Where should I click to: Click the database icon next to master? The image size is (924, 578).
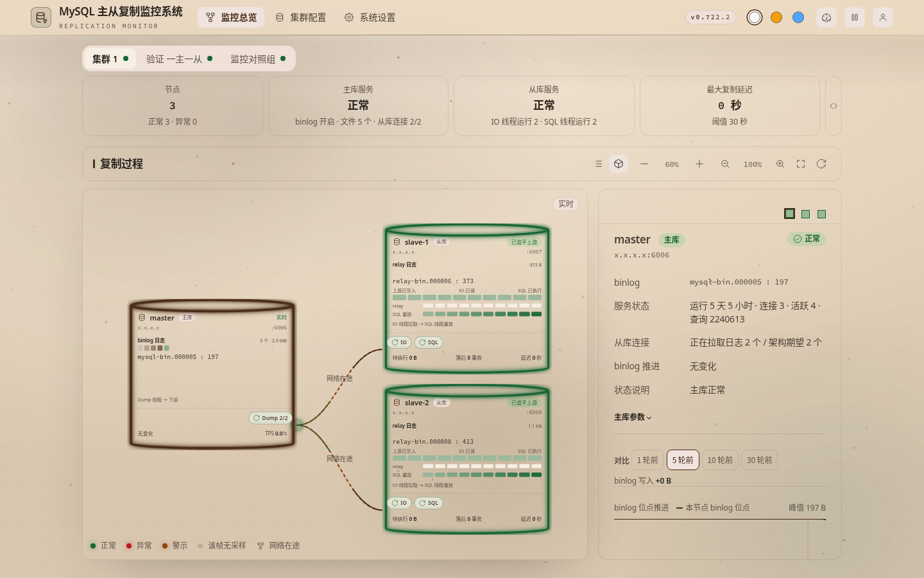pos(142,317)
